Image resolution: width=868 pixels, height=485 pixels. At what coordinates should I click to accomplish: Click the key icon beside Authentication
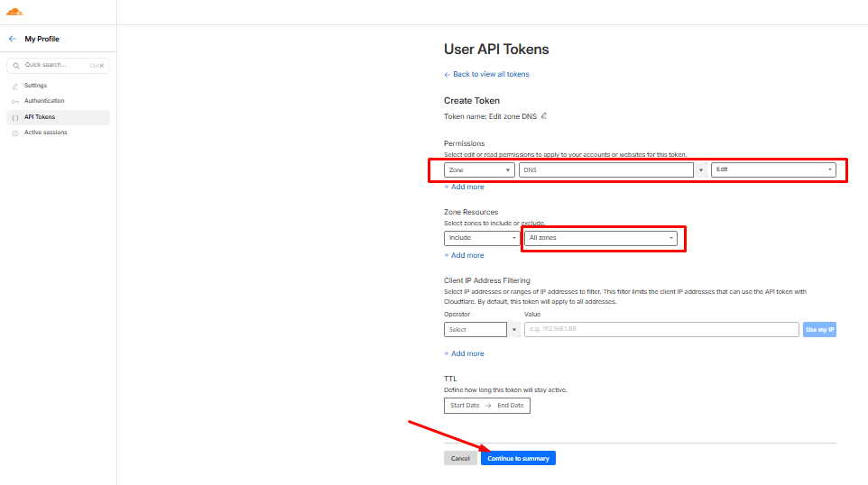click(14, 101)
